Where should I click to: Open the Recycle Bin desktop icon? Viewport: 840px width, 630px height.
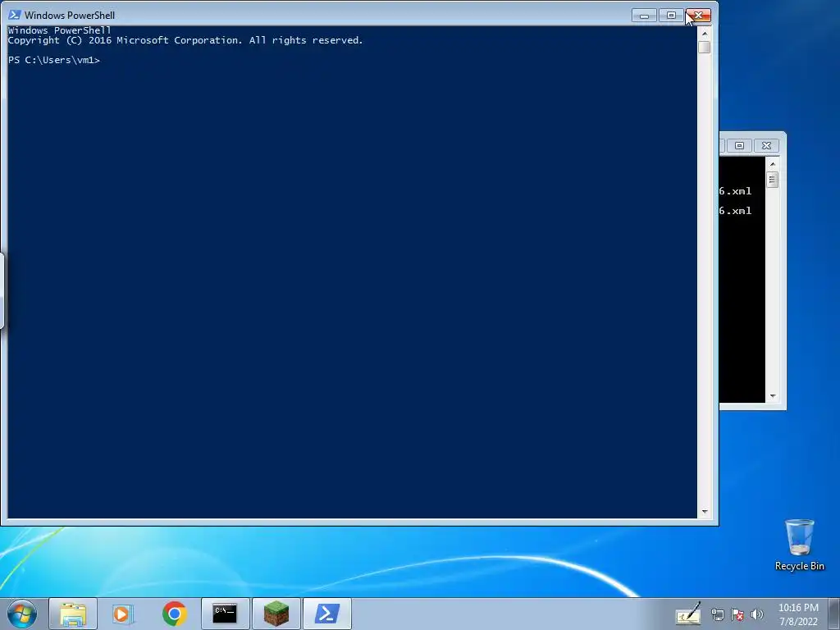(799, 545)
